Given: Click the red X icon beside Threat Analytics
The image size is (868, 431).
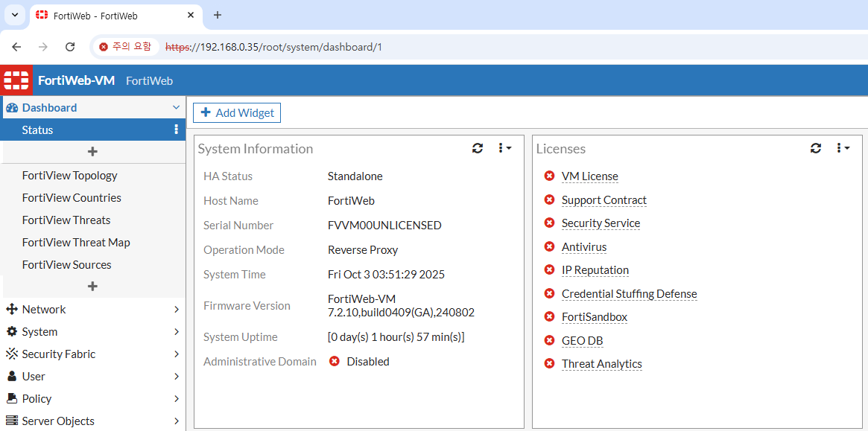Looking at the screenshot, I should [549, 363].
